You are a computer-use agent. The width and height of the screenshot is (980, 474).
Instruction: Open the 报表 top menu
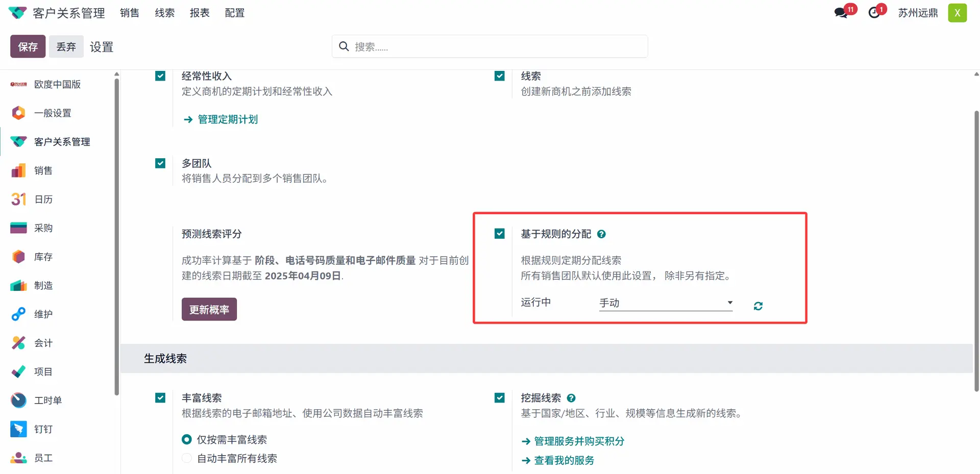point(200,13)
